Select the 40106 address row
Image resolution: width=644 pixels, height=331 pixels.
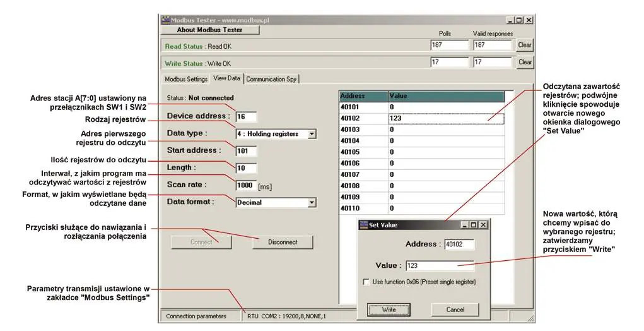pyautogui.click(x=363, y=163)
